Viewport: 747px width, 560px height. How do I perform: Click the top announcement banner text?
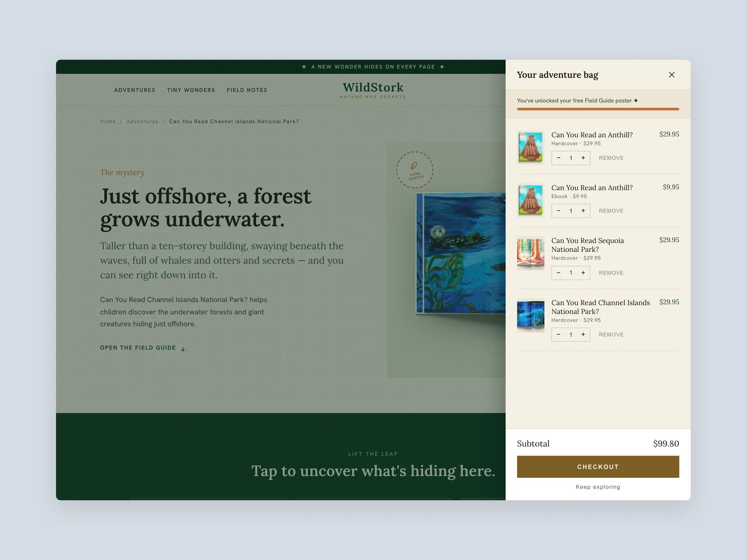373,67
